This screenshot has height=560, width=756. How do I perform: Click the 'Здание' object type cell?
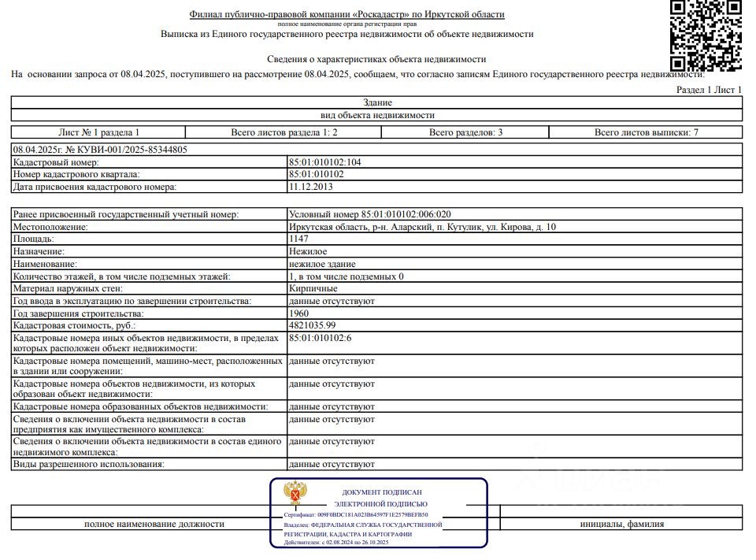(377, 102)
